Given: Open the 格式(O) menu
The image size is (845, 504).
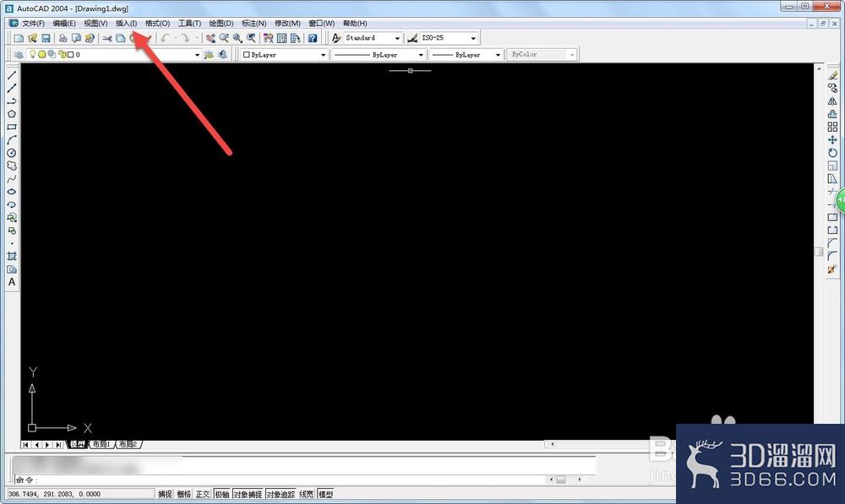Looking at the screenshot, I should (x=157, y=23).
